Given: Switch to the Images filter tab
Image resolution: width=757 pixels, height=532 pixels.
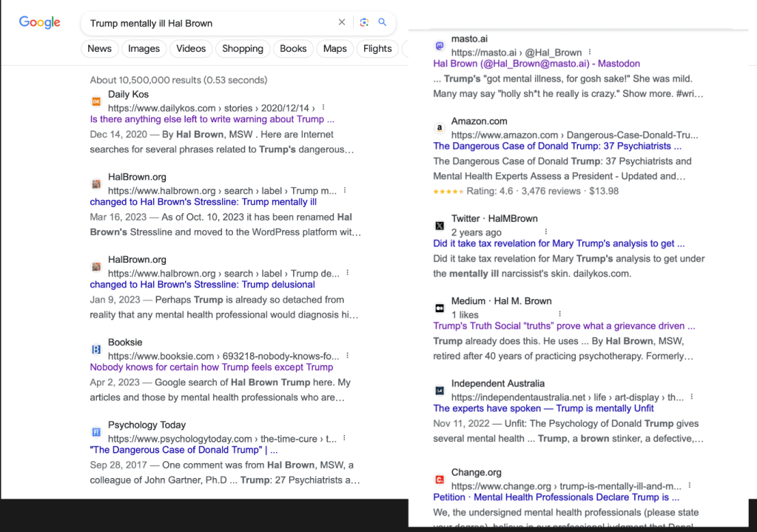Looking at the screenshot, I should click(144, 49).
